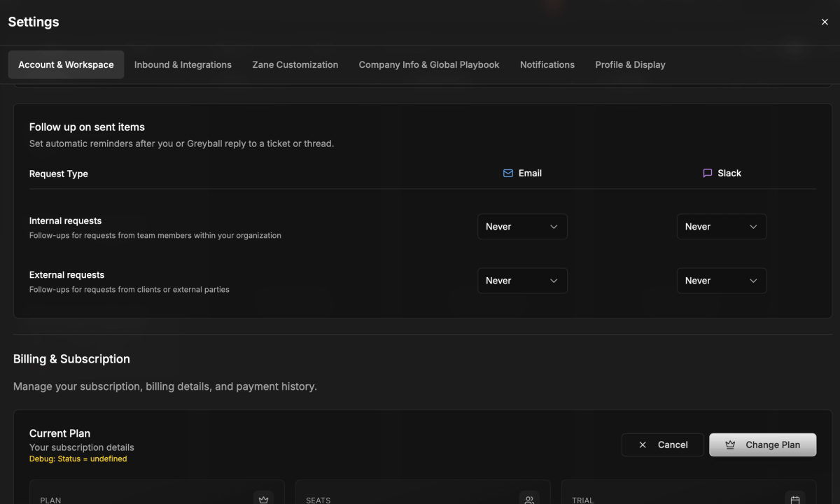Click the 'Your subscription details' text
This screenshot has height=504, width=840.
click(81, 447)
